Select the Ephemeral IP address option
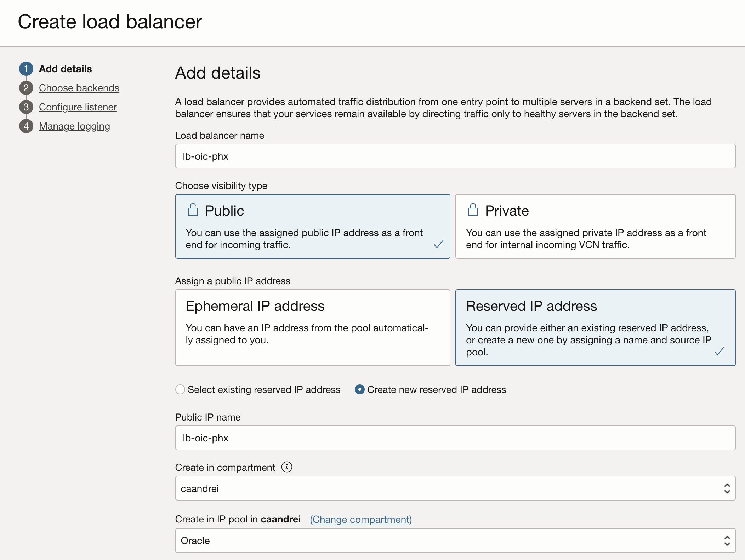Image resolution: width=745 pixels, height=560 pixels. pyautogui.click(x=312, y=327)
